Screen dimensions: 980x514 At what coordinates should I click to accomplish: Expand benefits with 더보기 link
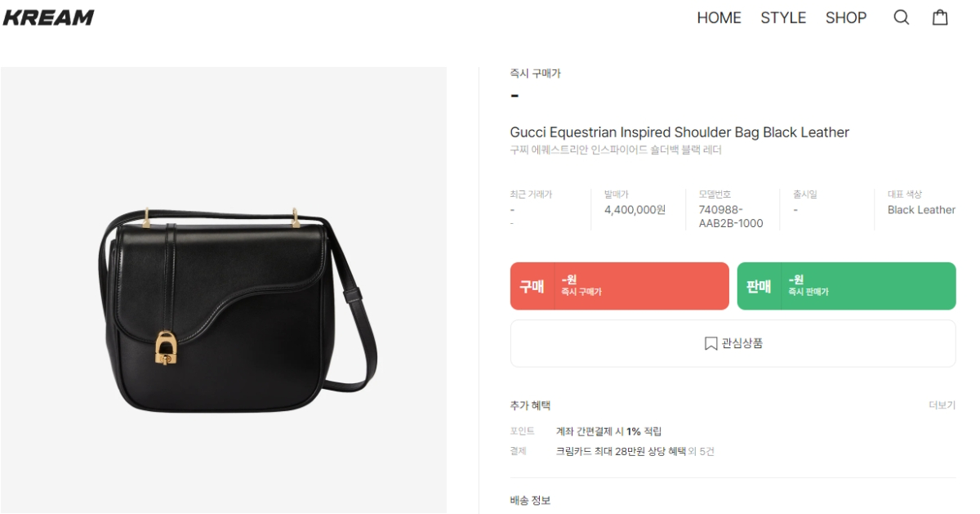tap(942, 405)
